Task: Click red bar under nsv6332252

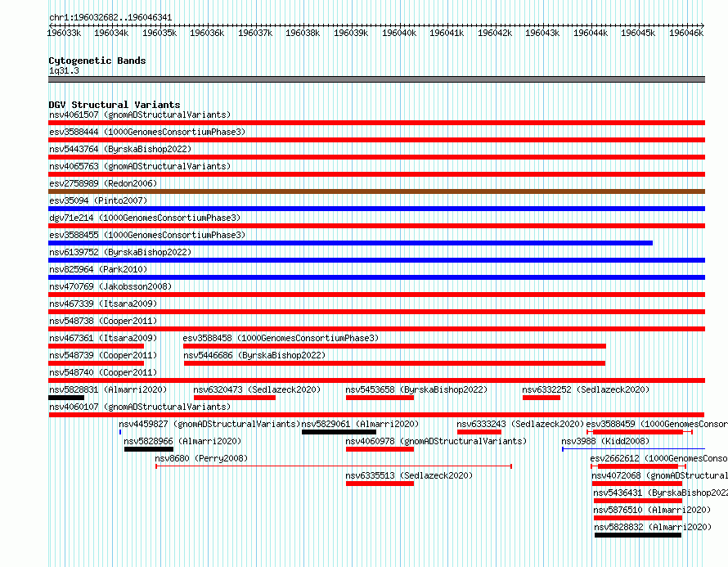Action: [x=542, y=398]
